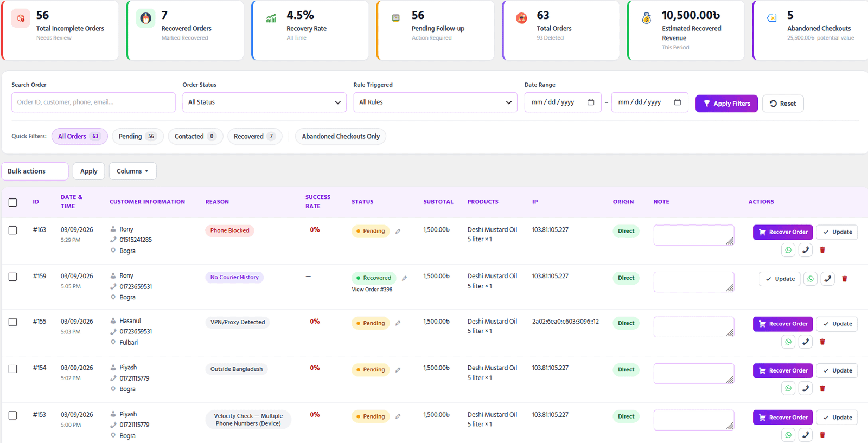Call the customer for order #155
The width and height of the screenshot is (868, 443).
tap(806, 342)
